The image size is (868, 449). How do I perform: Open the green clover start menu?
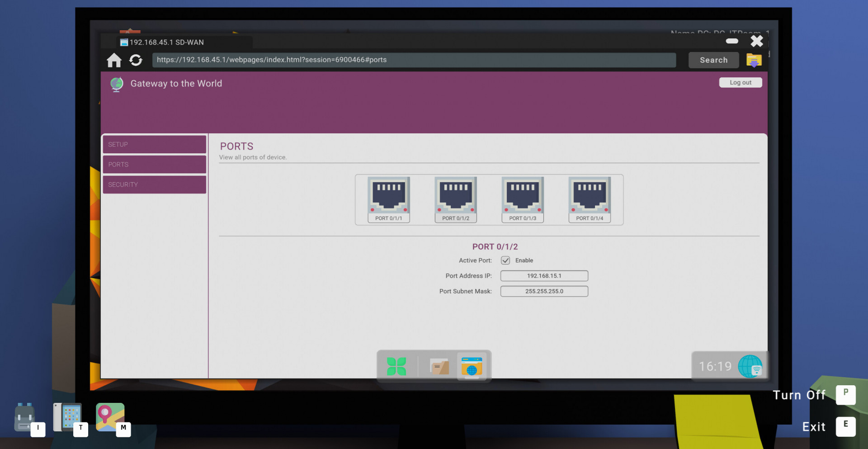[x=396, y=366]
